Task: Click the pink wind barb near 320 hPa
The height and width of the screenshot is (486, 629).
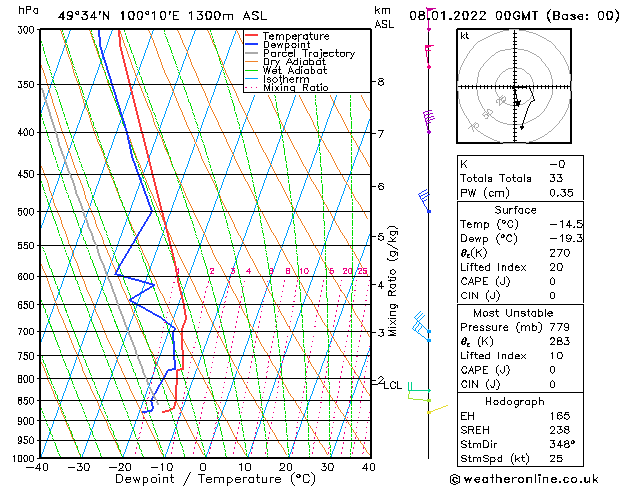Action: (429, 57)
